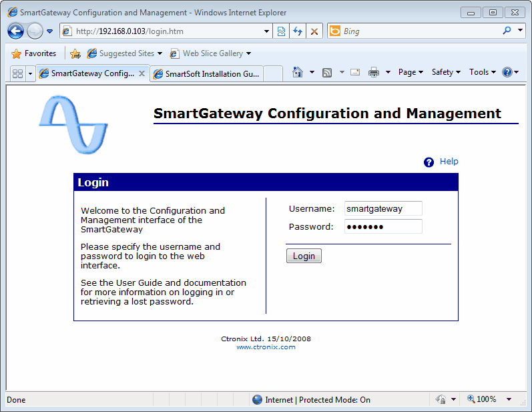532x412 pixels.
Task: Open the recent pages dropdown arrow
Action: point(50,31)
